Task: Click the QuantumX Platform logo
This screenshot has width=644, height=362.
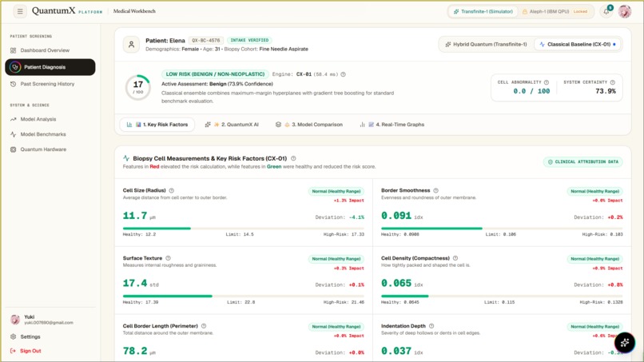Action: click(x=67, y=11)
